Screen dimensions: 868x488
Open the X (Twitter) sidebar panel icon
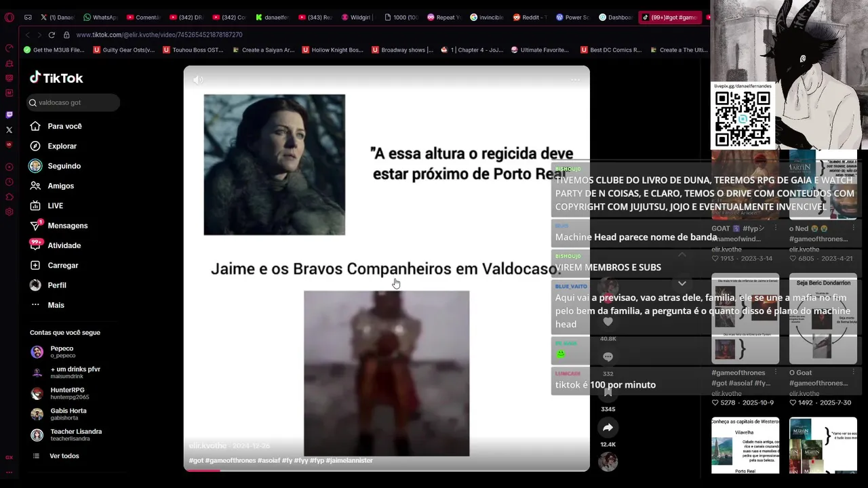[x=9, y=129]
